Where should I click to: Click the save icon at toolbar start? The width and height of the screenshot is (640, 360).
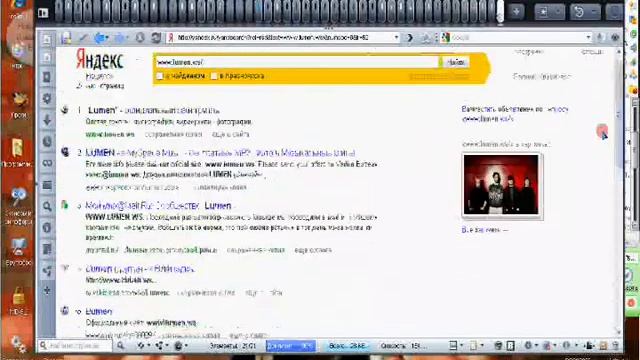coord(66,38)
